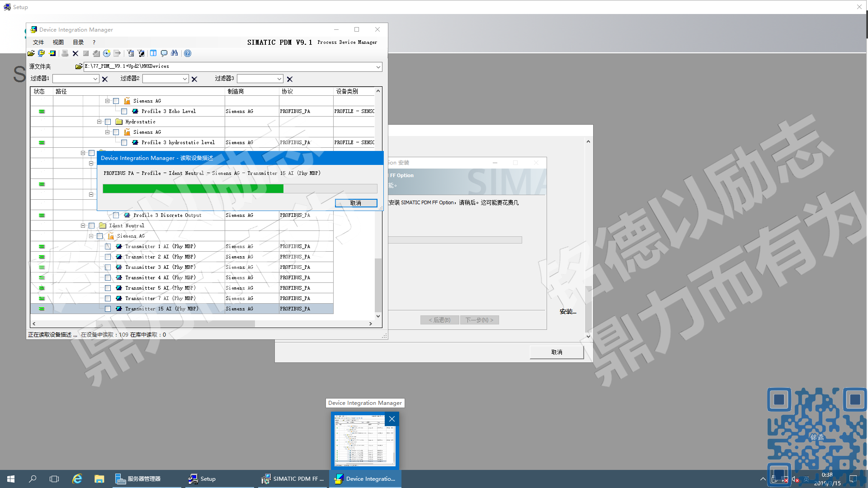Open the 视图 menu

coord(58,42)
